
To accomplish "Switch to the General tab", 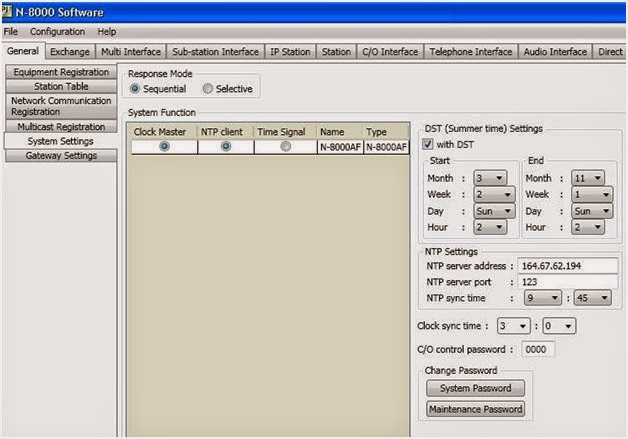I will pyautogui.click(x=23, y=51).
